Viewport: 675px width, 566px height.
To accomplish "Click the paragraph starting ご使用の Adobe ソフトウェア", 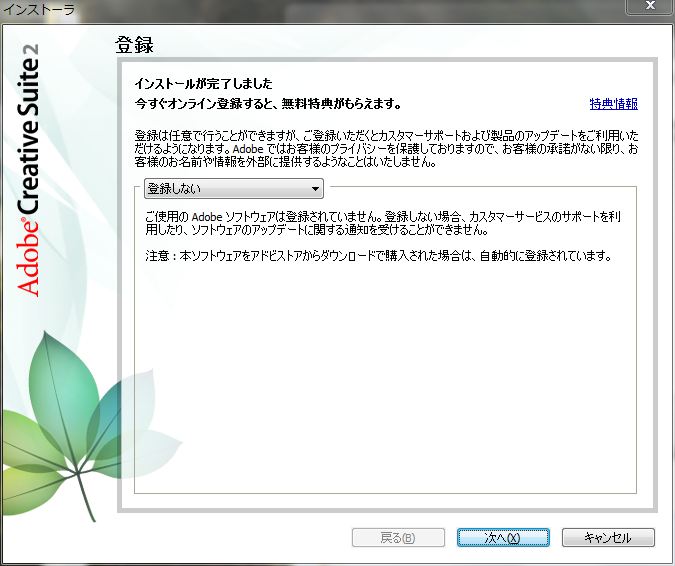I will click(x=383, y=223).
